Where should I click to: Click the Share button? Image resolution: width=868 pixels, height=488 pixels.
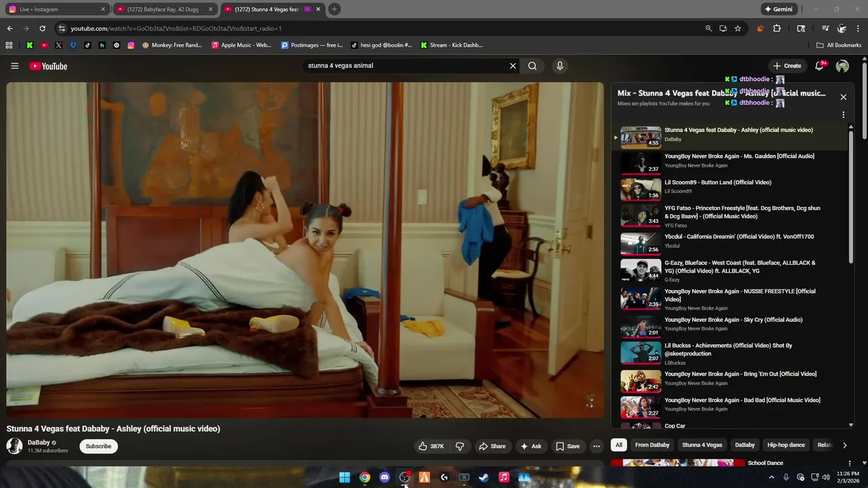click(x=492, y=446)
